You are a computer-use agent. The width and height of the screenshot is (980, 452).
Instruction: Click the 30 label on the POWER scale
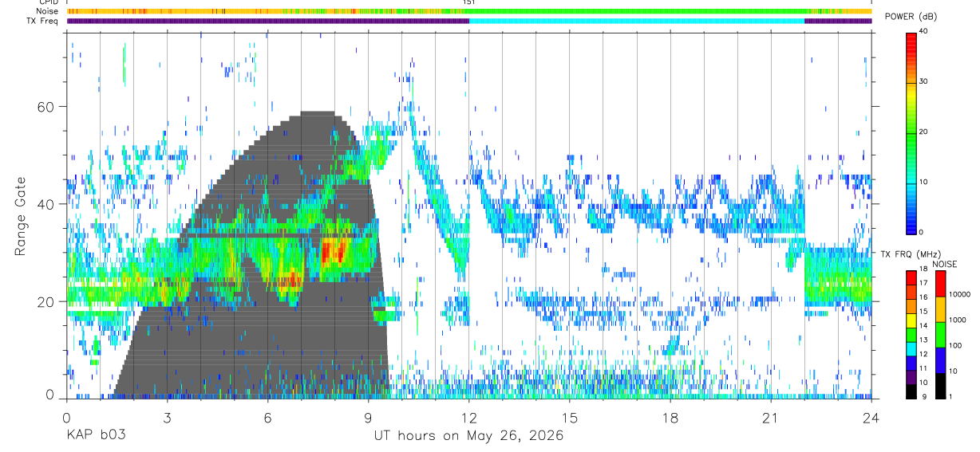tap(924, 81)
